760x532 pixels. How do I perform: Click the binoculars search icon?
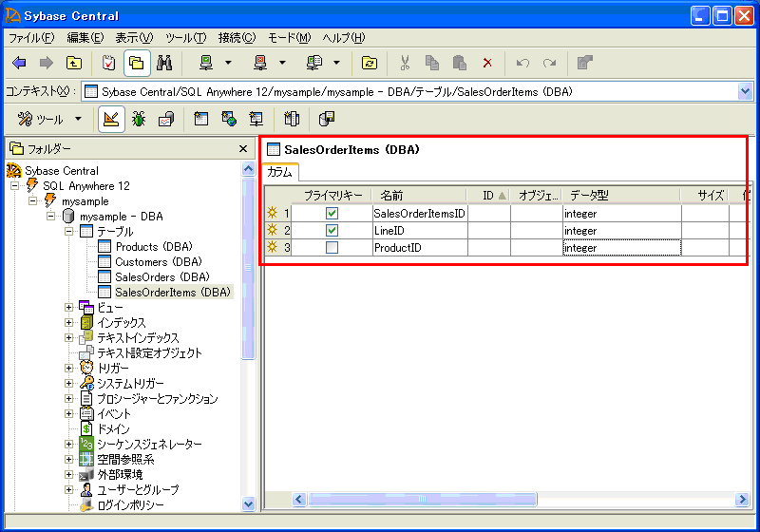[163, 63]
